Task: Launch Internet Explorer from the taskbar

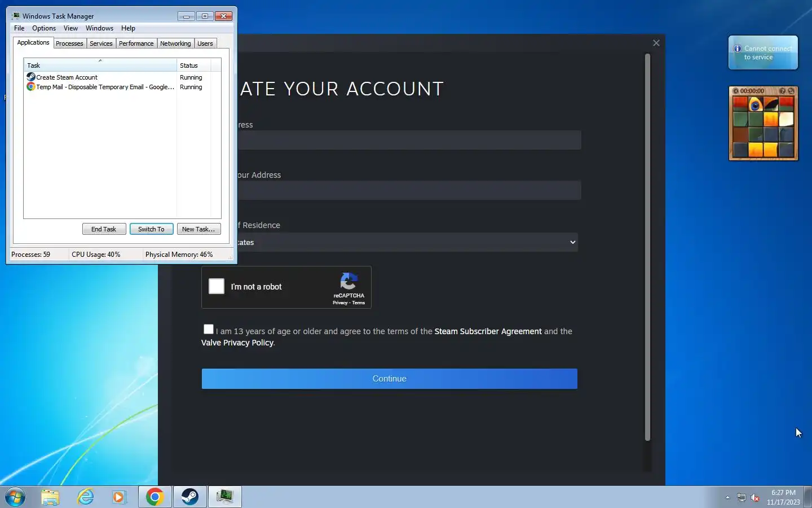Action: coord(85,497)
